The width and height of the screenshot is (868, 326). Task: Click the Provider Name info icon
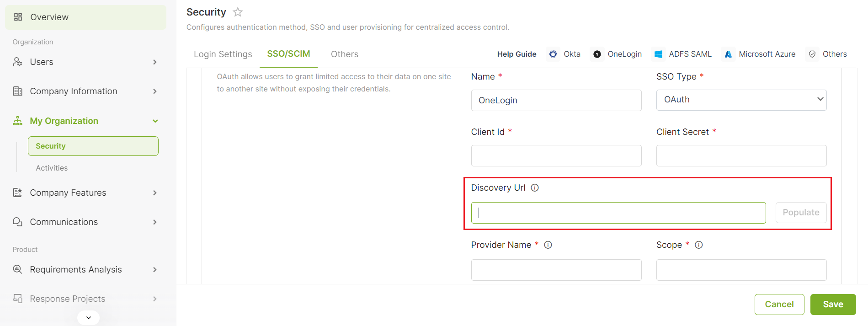click(x=548, y=245)
